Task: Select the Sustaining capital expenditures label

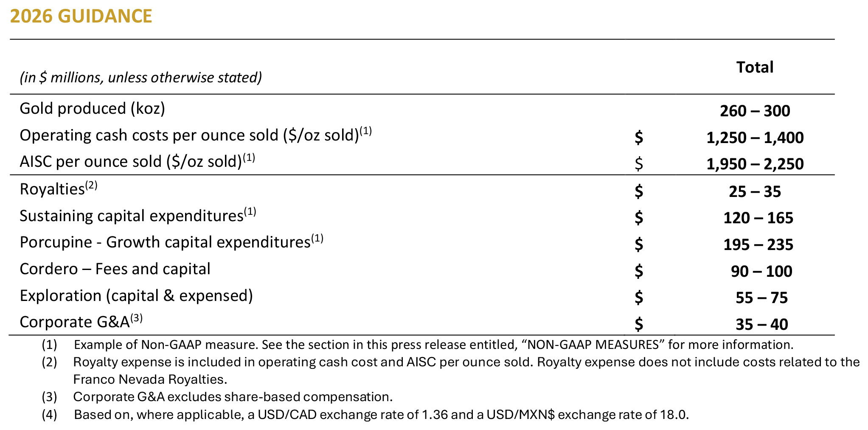Action: point(131,216)
